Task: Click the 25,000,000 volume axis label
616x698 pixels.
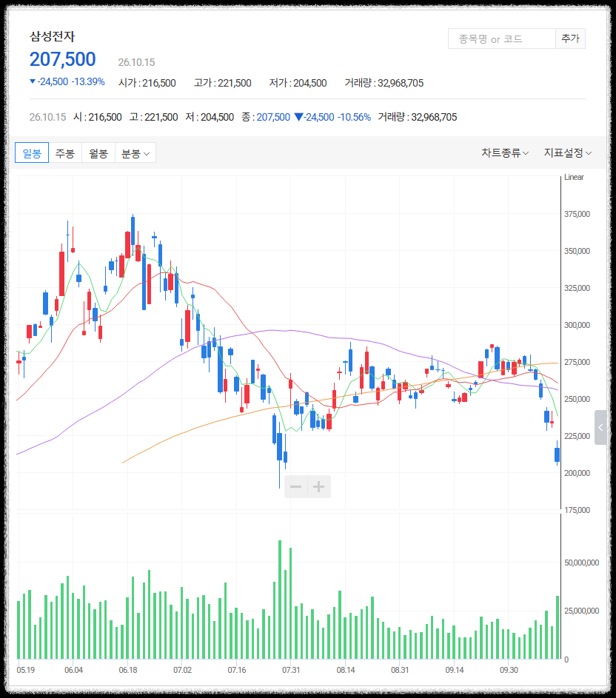Action: coord(581,611)
